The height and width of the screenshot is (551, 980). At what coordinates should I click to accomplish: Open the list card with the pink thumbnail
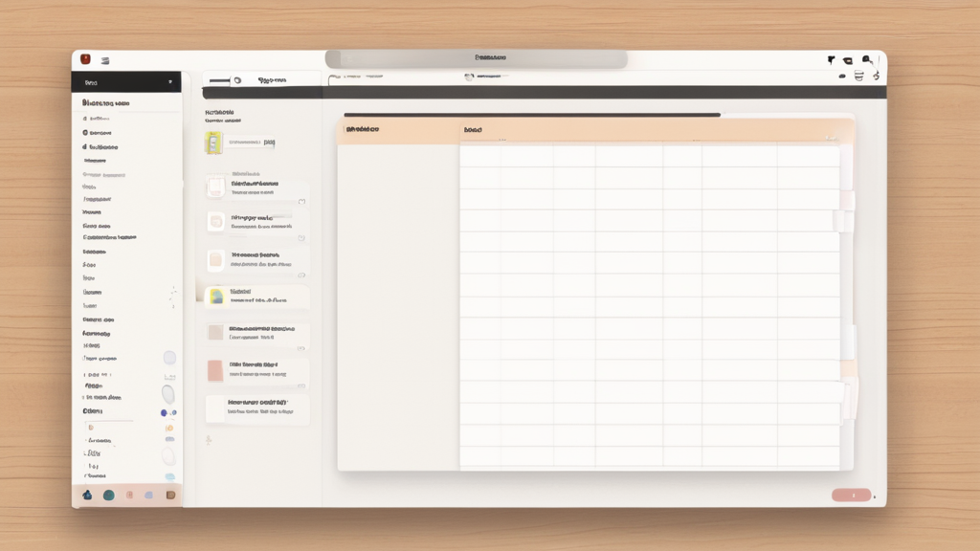[x=256, y=369]
